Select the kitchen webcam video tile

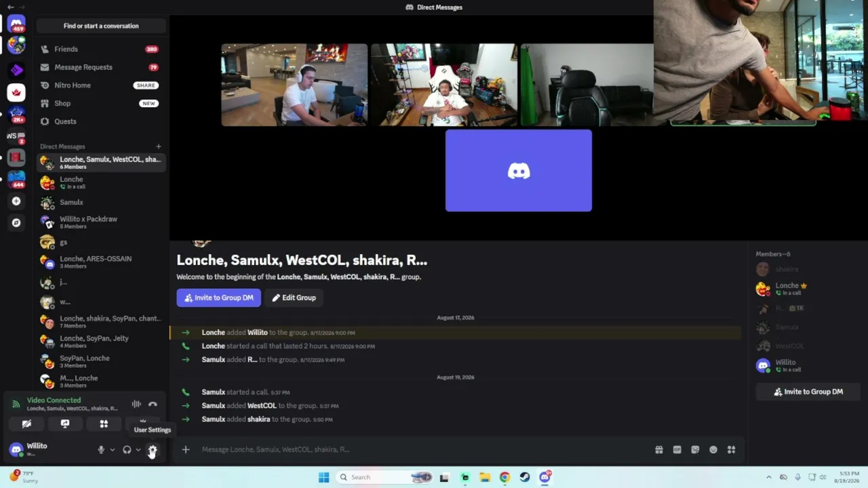coord(294,85)
